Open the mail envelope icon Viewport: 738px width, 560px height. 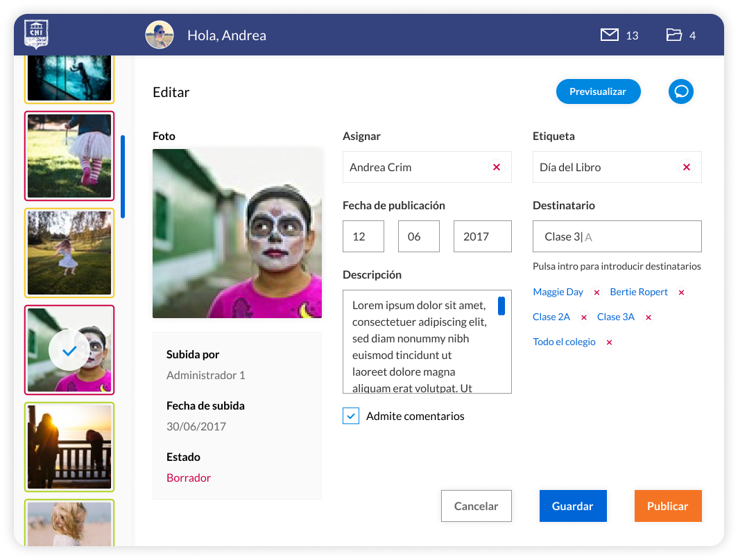(x=610, y=35)
